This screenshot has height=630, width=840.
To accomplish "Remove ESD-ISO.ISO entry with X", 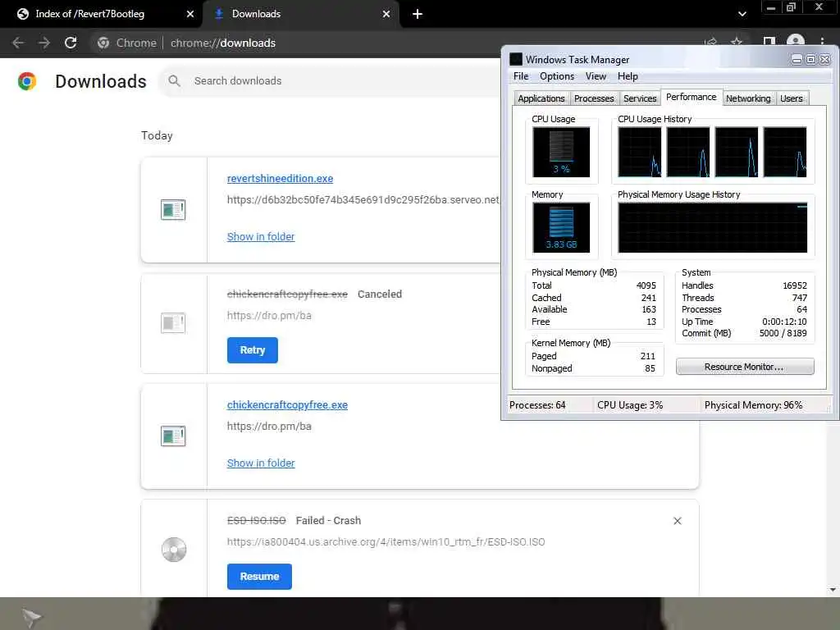I will tap(677, 521).
